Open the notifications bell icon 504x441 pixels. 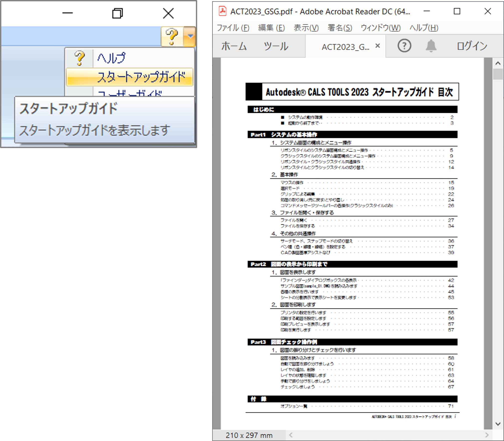[431, 46]
